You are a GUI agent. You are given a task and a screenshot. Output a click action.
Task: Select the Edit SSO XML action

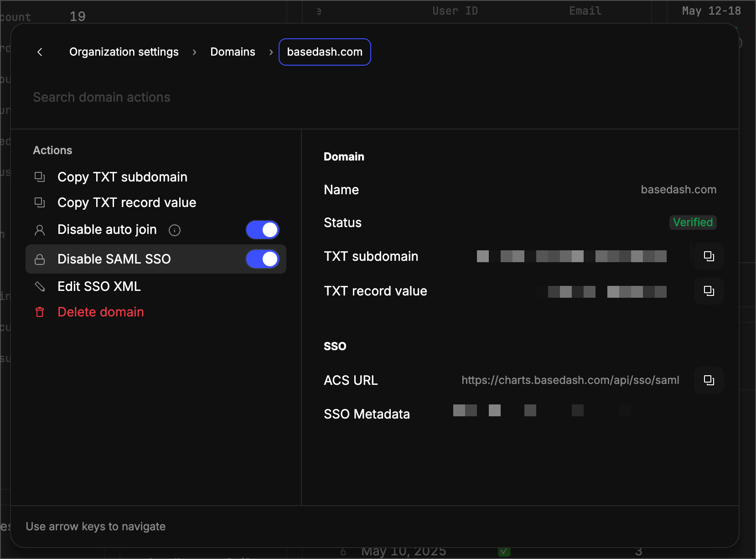(x=156, y=286)
